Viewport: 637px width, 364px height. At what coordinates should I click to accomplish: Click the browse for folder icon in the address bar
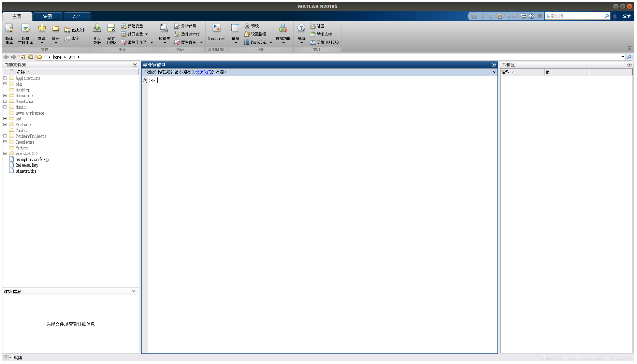[30, 57]
